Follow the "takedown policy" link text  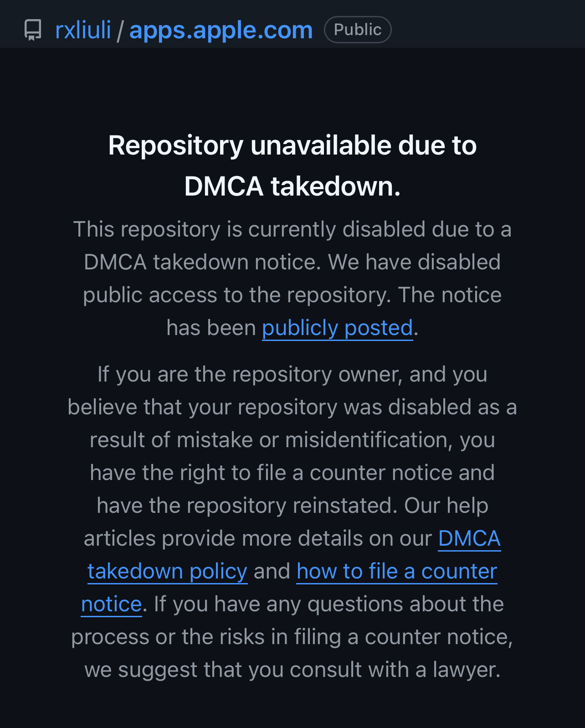pos(167,571)
